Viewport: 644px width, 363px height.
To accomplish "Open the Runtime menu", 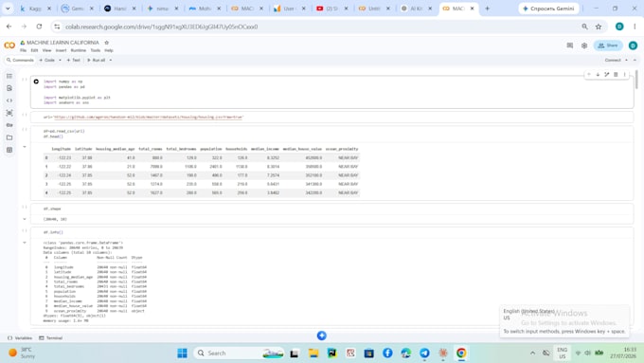I will tap(78, 50).
